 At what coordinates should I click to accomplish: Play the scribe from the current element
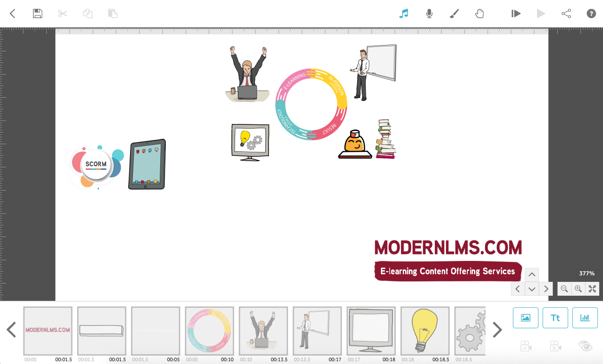(x=516, y=13)
